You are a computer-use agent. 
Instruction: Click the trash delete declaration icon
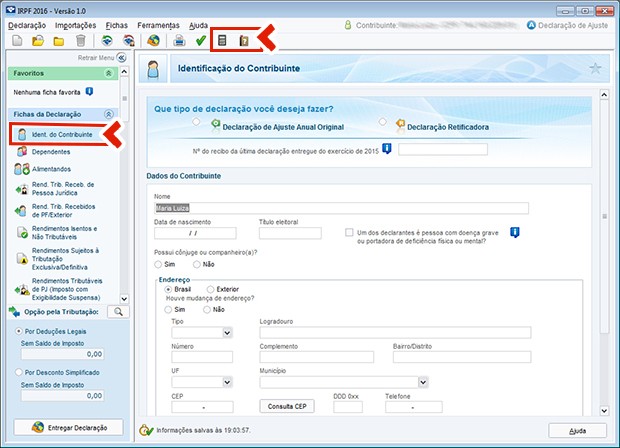point(80,41)
